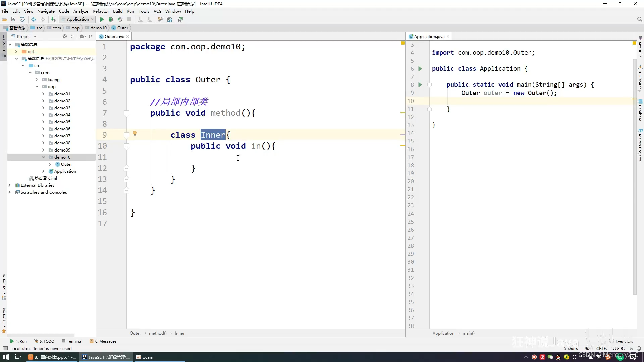The image size is (644, 362).
Task: Open Project Structure icon
Action: (169, 19)
